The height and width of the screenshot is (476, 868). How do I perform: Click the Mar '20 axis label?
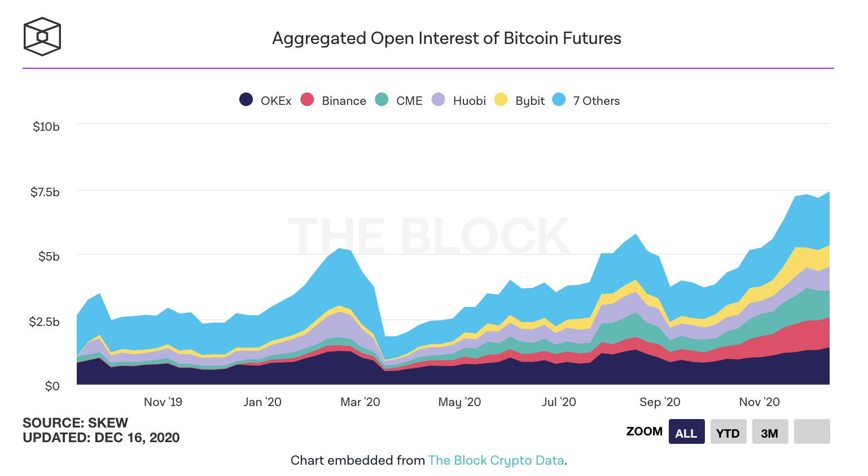360,402
